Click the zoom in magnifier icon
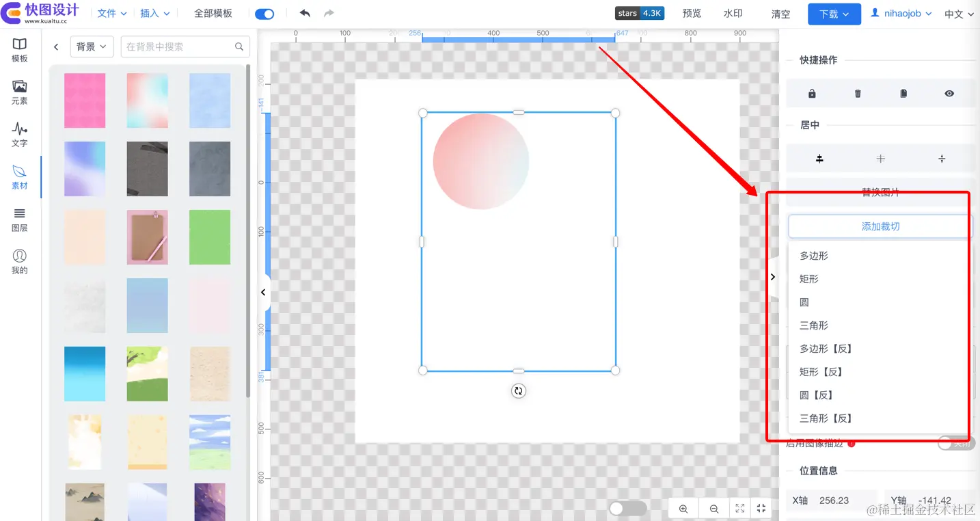This screenshot has width=980, height=521. [683, 509]
